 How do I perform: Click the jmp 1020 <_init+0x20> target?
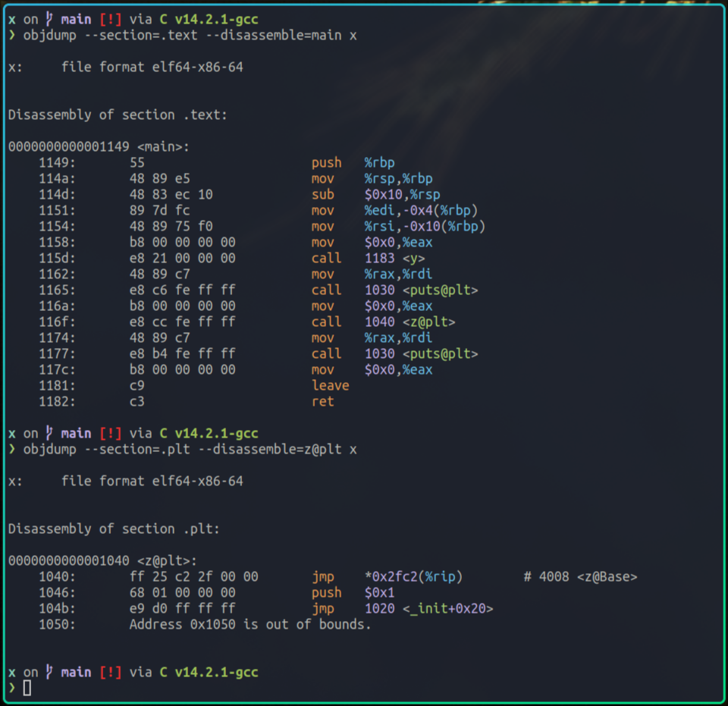point(428,608)
